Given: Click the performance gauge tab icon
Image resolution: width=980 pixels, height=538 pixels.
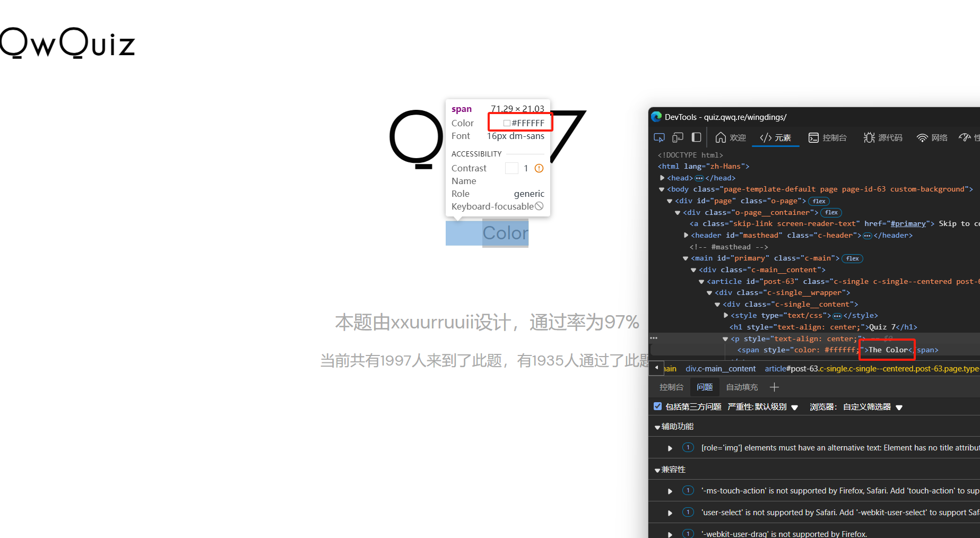Looking at the screenshot, I should (x=965, y=137).
